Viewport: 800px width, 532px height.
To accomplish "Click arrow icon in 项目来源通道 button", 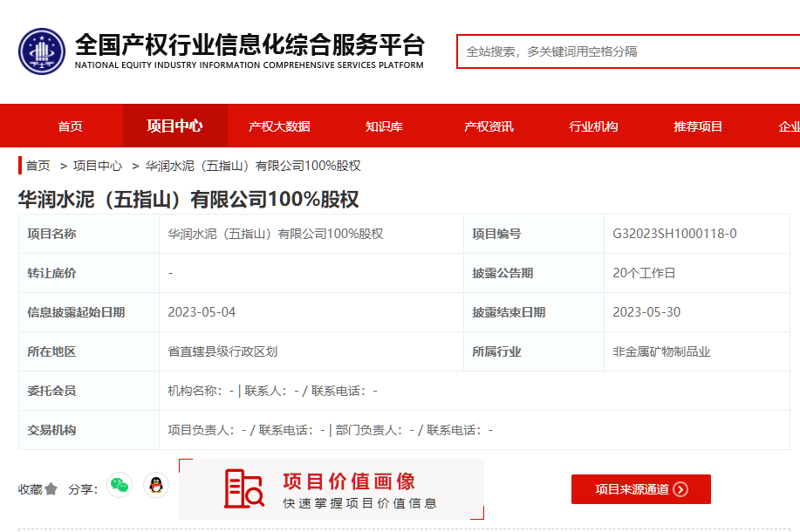I will [x=680, y=489].
